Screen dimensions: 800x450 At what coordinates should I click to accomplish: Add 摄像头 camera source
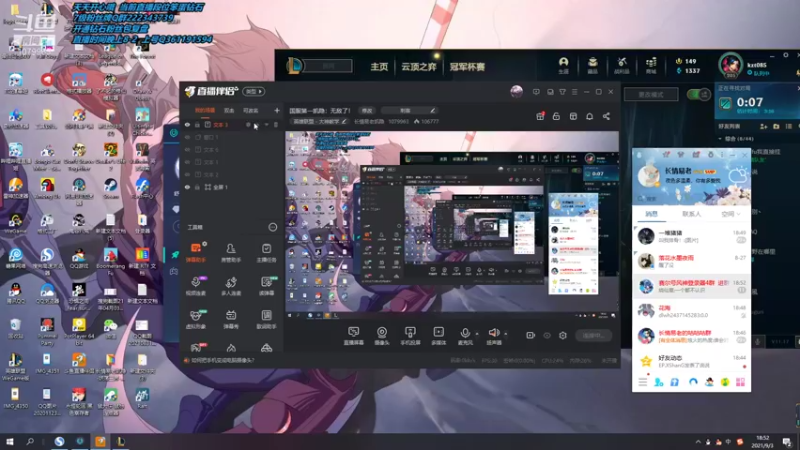point(382,336)
